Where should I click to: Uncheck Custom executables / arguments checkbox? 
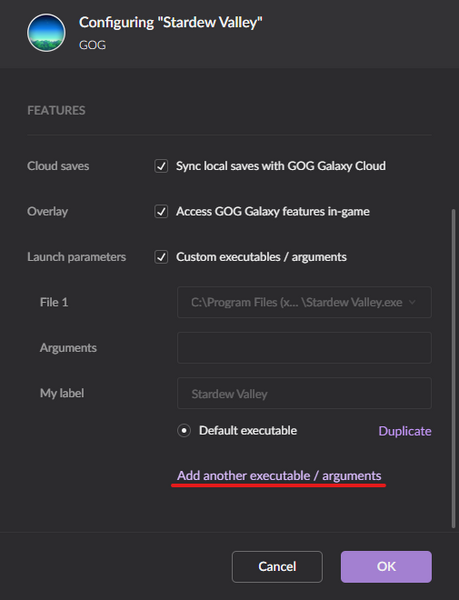161,257
